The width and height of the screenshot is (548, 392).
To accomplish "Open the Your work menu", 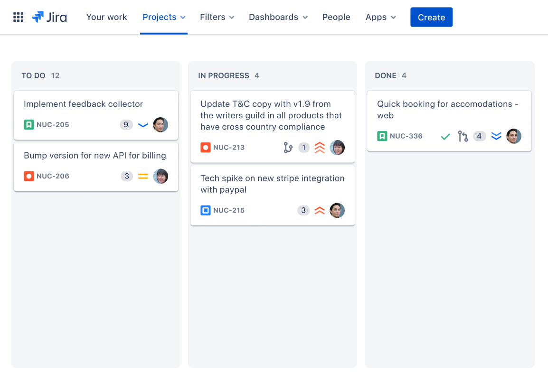I will tap(106, 17).
